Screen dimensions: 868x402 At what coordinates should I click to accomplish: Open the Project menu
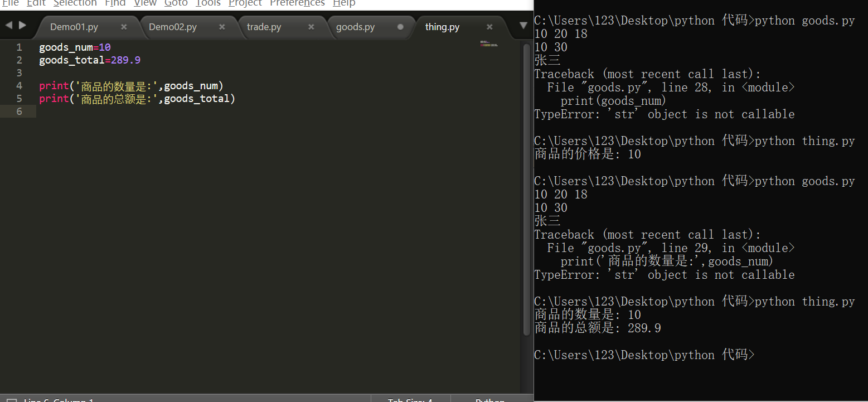tap(245, 3)
